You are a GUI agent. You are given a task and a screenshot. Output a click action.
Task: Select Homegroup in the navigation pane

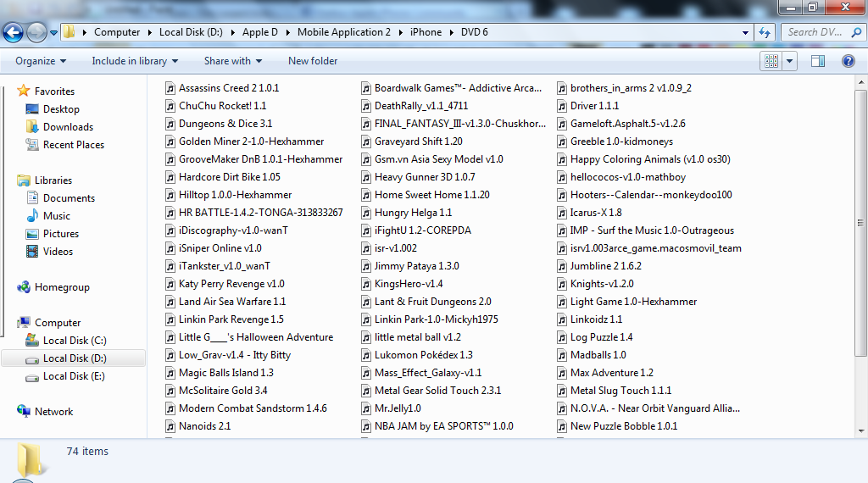(62, 287)
